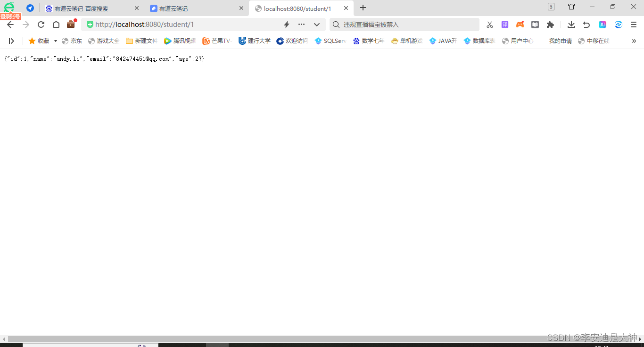This screenshot has width=644, height=347.
Task: Open the 芒果TV bookmark
Action: [217, 41]
